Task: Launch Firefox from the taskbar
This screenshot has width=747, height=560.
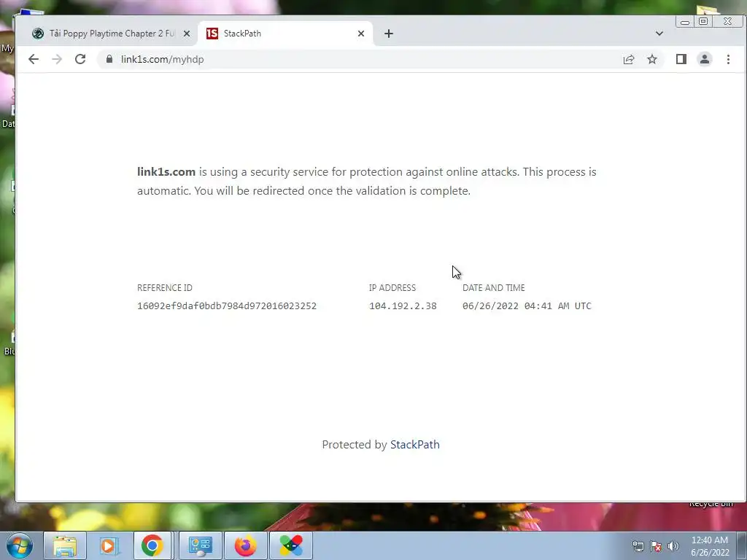Action: coord(245,545)
